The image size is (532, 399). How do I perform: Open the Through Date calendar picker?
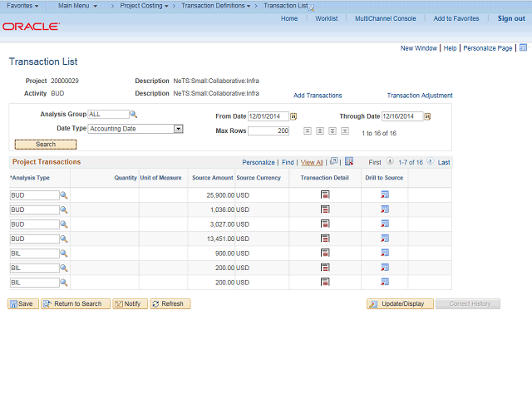tap(431, 116)
